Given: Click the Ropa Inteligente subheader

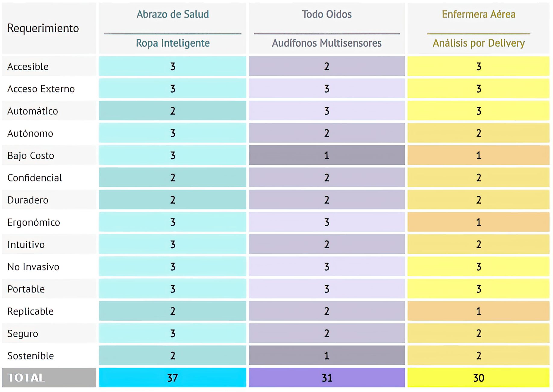Looking at the screenshot, I should pos(173,43).
